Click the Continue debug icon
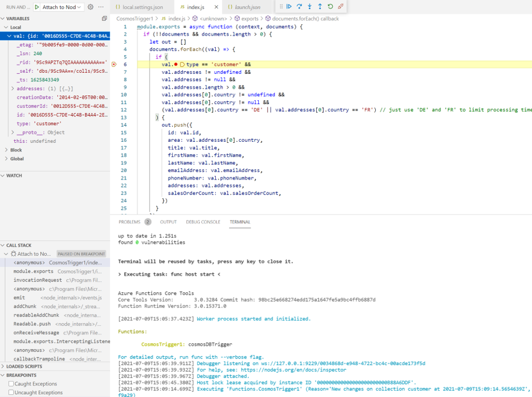The height and width of the screenshot is (397, 532). click(289, 6)
